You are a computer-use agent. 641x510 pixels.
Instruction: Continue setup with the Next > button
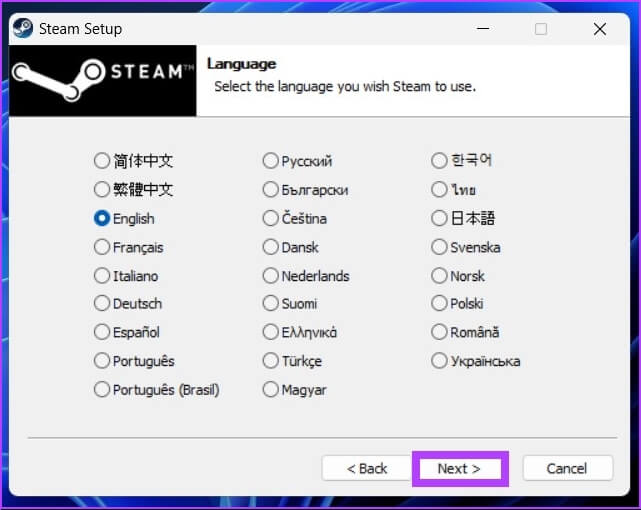[460, 468]
